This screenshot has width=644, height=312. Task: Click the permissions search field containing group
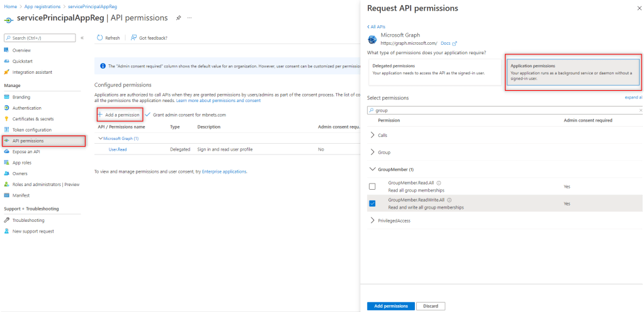(504, 110)
